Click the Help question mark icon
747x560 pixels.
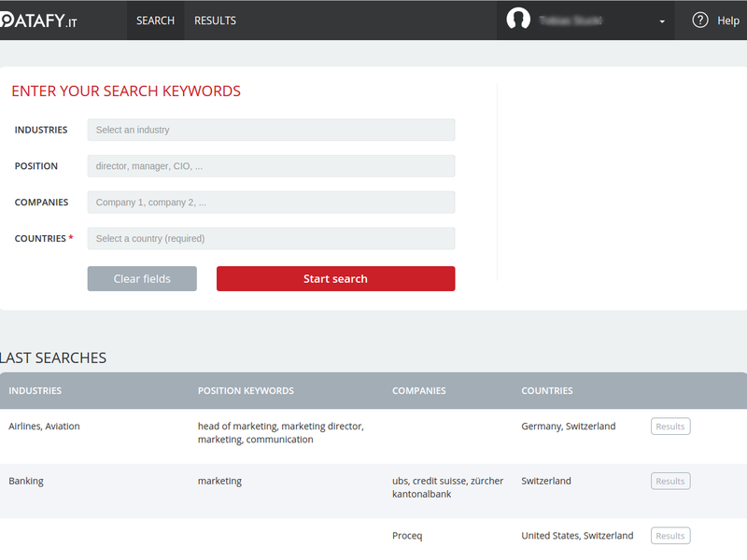point(699,21)
